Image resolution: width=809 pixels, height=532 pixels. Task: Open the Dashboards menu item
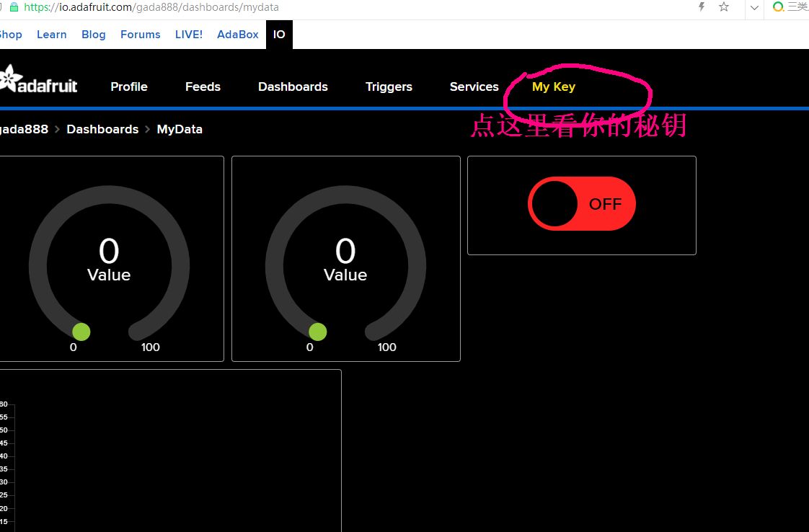click(293, 87)
